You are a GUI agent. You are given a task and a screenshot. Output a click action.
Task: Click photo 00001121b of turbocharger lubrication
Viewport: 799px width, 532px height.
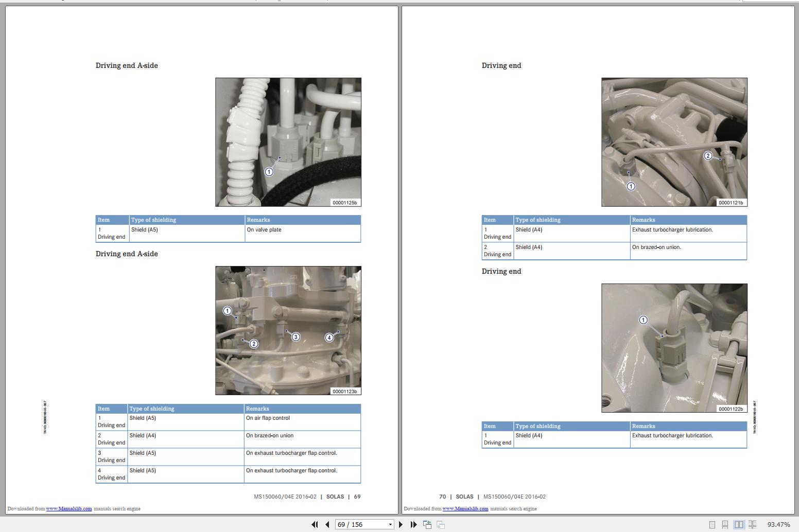[x=674, y=142]
